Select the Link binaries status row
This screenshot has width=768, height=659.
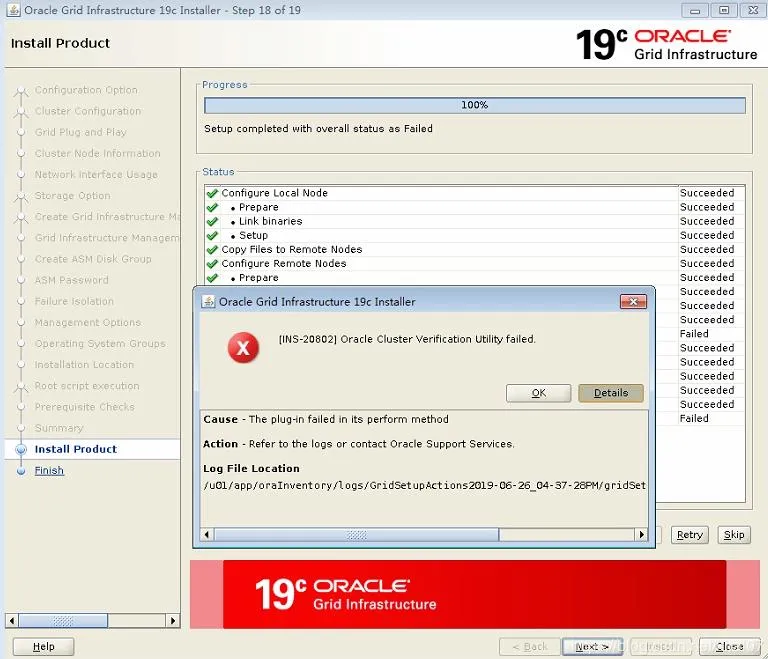point(475,221)
